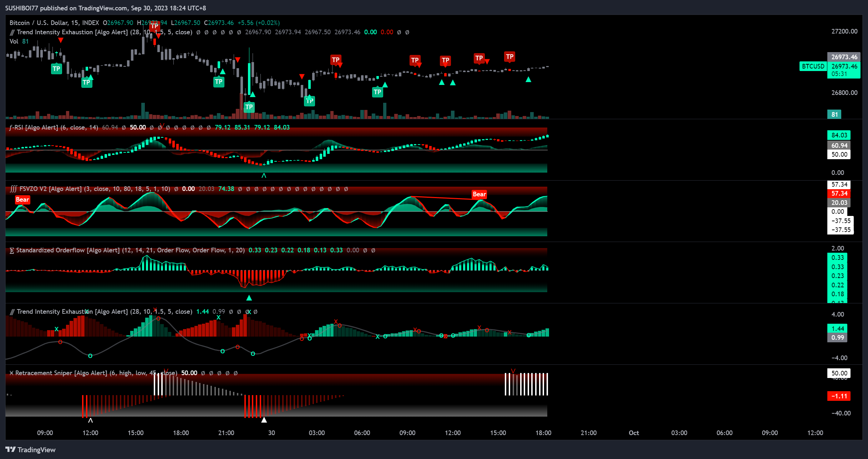This screenshot has width=868, height=459.
Task: Click the green 81 volume tag on scale
Action: 834,115
